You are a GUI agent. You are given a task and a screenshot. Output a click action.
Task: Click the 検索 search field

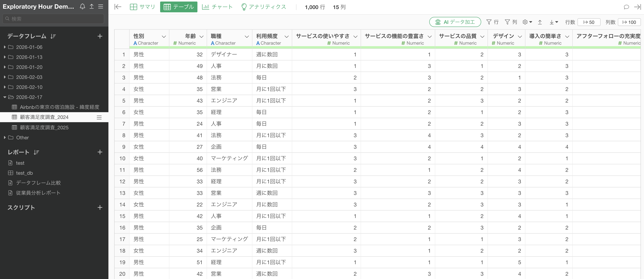click(53, 19)
